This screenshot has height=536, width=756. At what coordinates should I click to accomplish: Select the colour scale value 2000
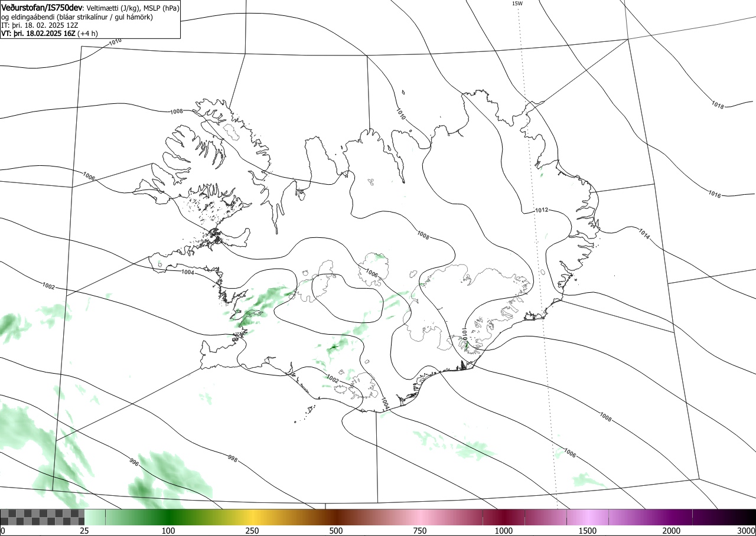click(x=672, y=531)
